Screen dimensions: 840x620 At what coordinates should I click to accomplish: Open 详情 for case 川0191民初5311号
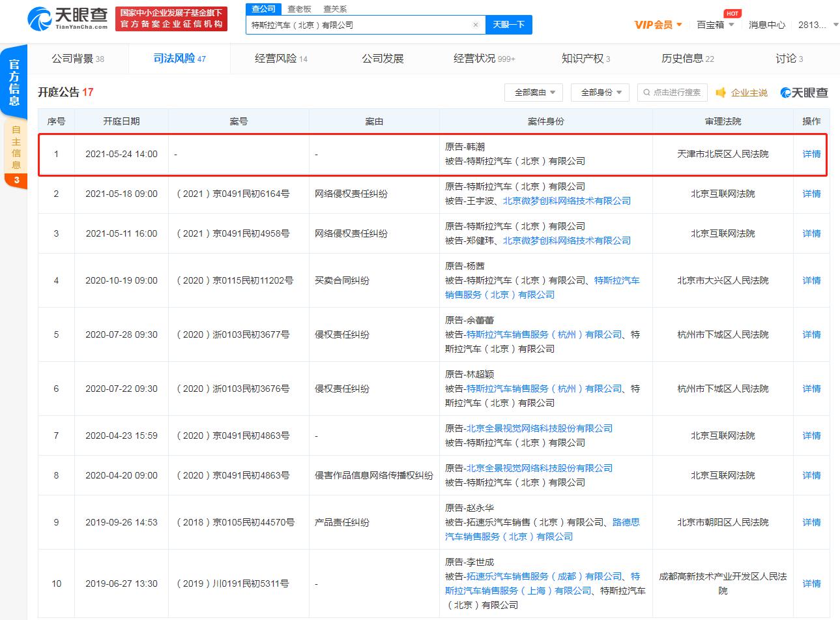point(811,584)
